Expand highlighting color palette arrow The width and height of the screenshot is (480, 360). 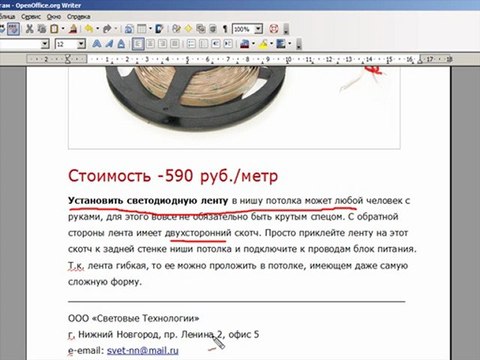[271, 44]
